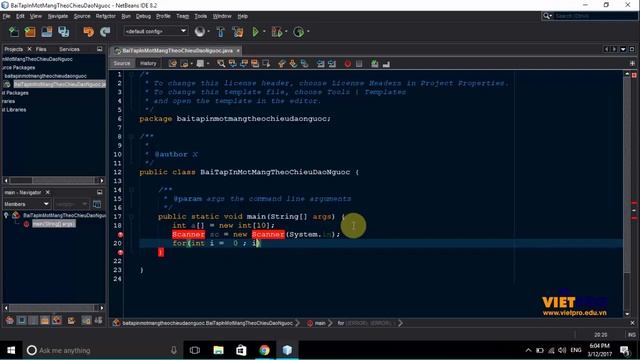The width and height of the screenshot is (640, 360).
Task: Click the Find Selection magnifier icon
Action: 221,63
